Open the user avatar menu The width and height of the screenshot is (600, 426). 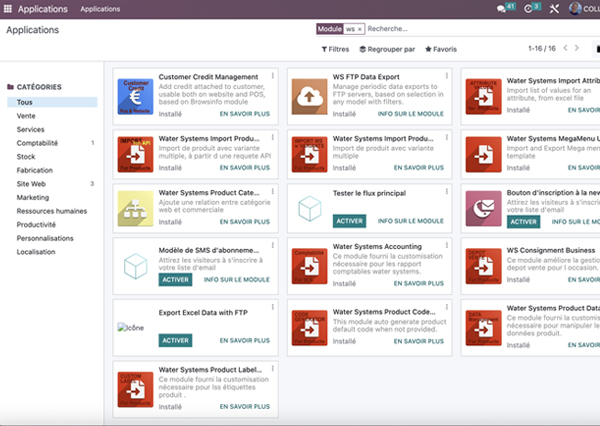click(x=575, y=8)
